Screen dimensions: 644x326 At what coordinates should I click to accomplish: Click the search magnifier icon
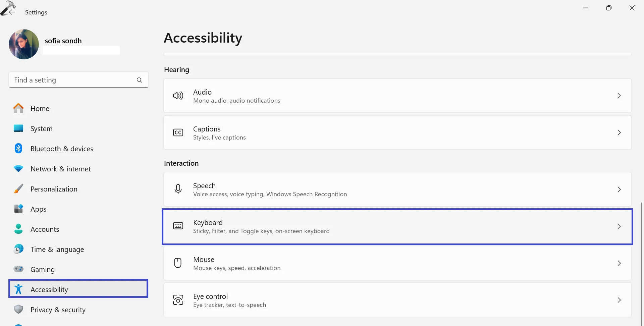point(140,80)
